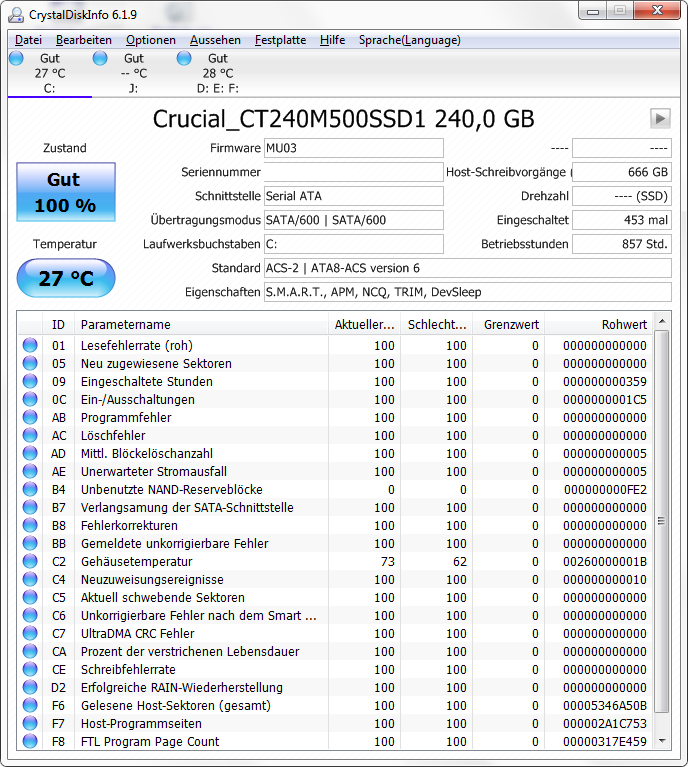This screenshot has height=767, width=688.
Task: Click status orb for Lesefehlerrate (roh)
Action: click(x=30, y=345)
